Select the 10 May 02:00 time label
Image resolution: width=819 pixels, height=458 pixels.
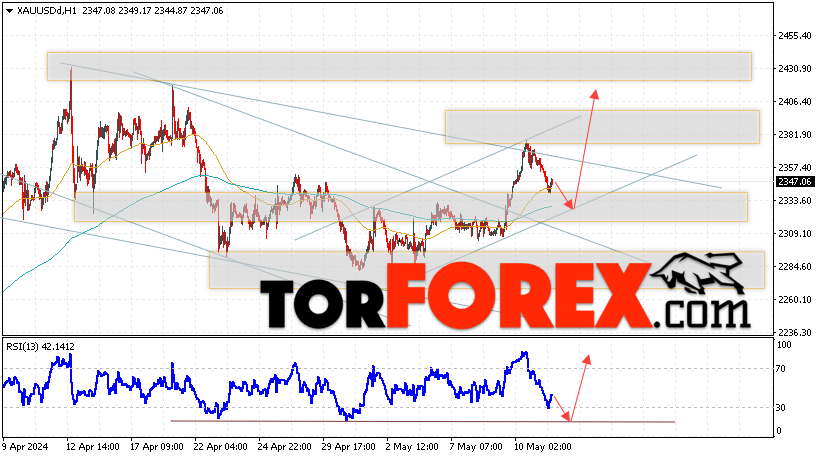click(x=542, y=447)
